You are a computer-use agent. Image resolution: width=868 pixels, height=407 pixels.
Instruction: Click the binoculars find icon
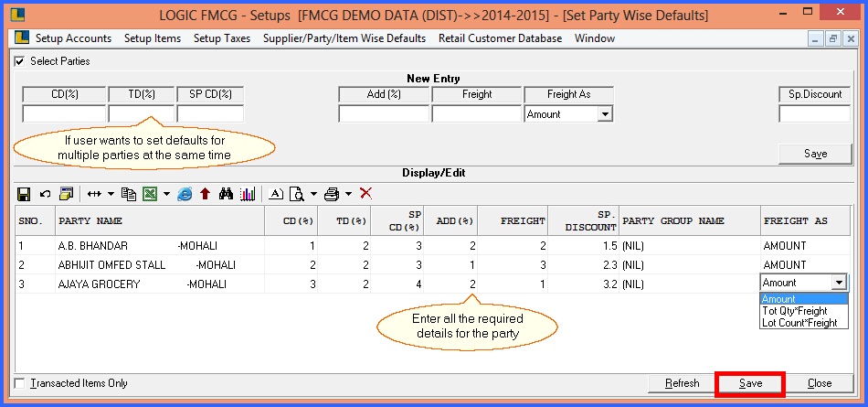tap(226, 194)
